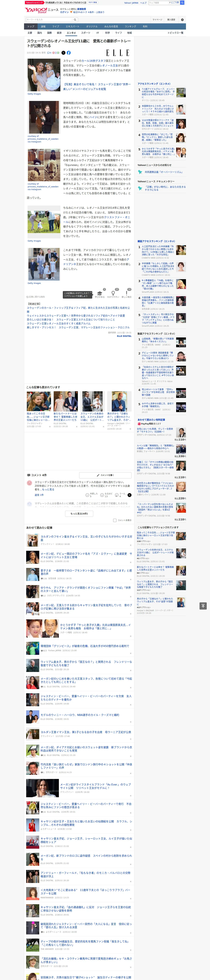Open comments via the comment count icon
Viewport: 210px width, 980px height.
click(49, 53)
